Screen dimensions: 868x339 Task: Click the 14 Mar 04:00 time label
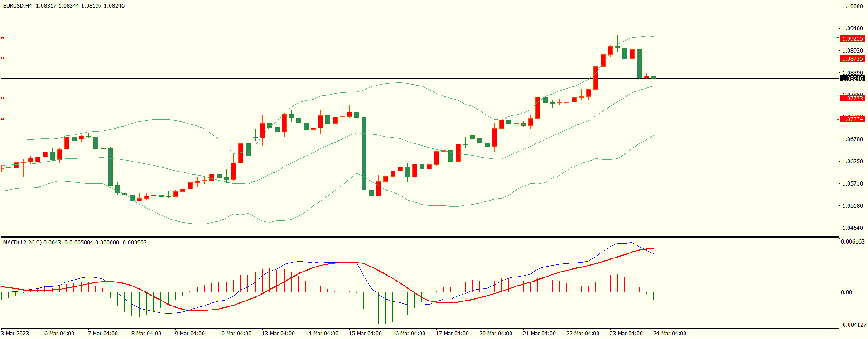(x=322, y=334)
